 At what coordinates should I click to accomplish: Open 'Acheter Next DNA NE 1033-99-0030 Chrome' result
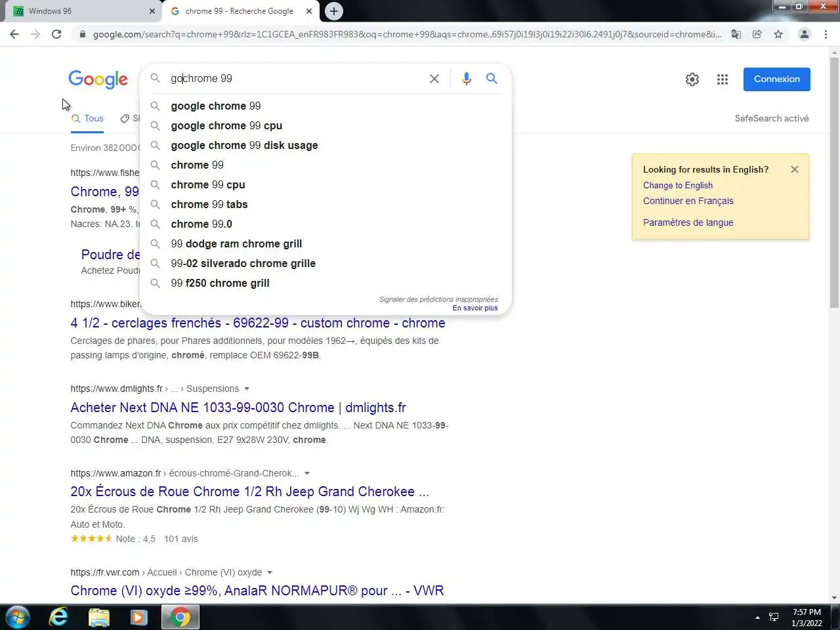click(238, 408)
